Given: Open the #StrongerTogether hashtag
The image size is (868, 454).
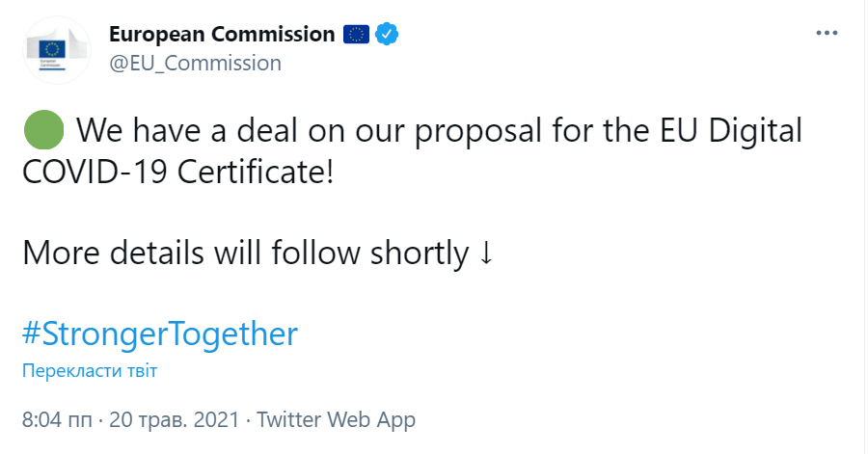Looking at the screenshot, I should click(x=159, y=334).
